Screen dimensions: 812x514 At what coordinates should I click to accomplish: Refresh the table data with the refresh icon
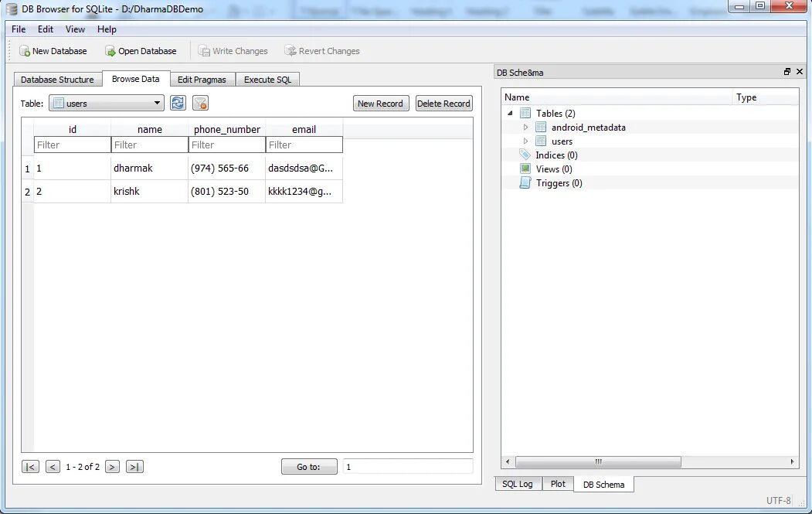pos(178,103)
